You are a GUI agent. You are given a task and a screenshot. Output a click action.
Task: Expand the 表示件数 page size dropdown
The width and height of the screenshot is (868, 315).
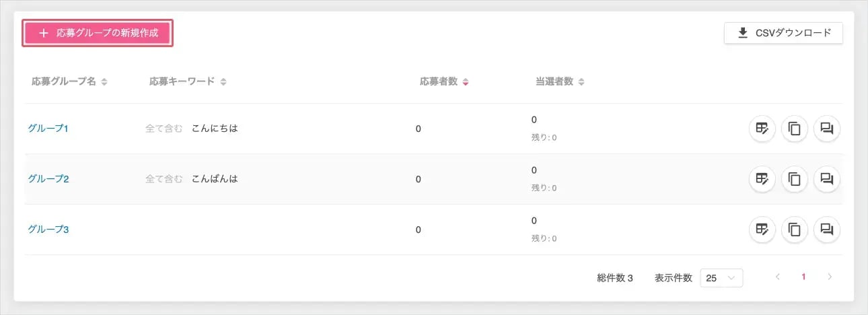(x=721, y=278)
